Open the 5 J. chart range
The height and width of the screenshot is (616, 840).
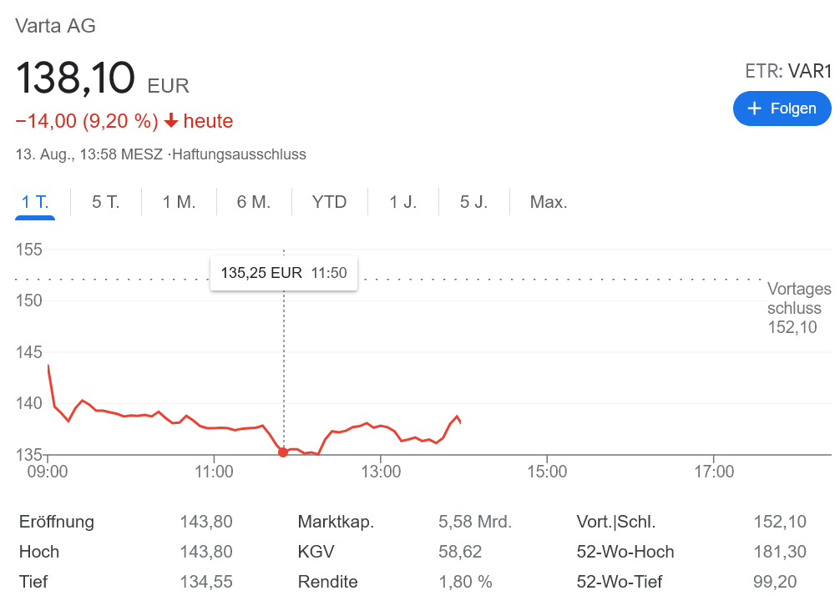pyautogui.click(x=473, y=202)
